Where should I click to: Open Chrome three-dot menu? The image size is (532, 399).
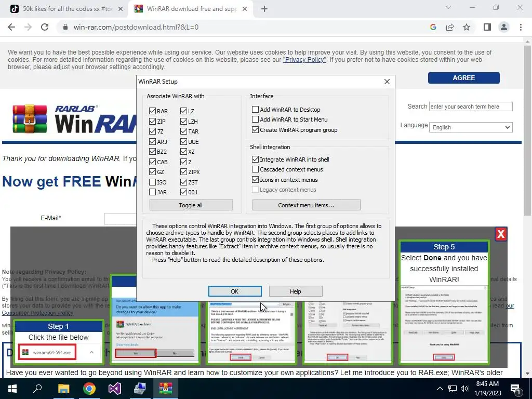521,27
